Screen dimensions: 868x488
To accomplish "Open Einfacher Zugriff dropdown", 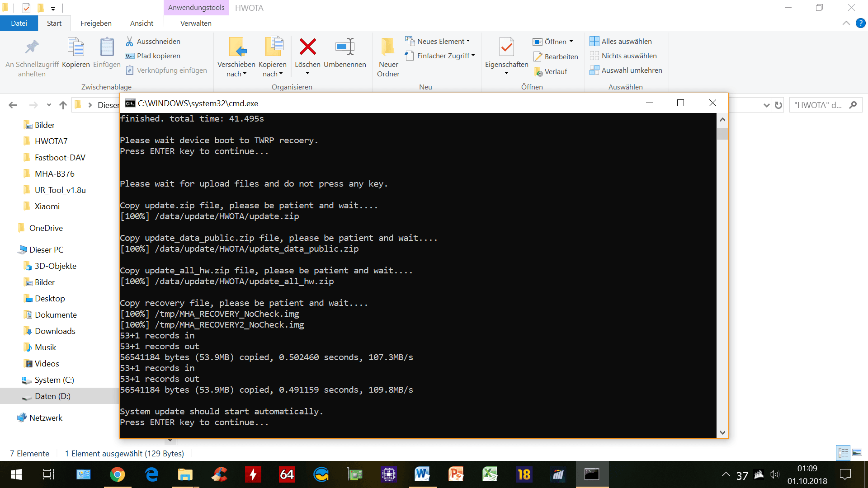I will pyautogui.click(x=440, y=56).
